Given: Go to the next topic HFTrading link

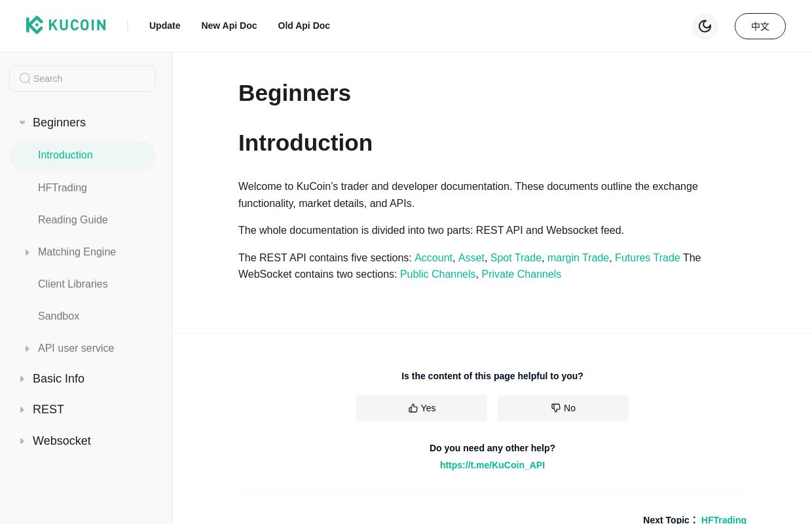Looking at the screenshot, I should pyautogui.click(x=724, y=519).
